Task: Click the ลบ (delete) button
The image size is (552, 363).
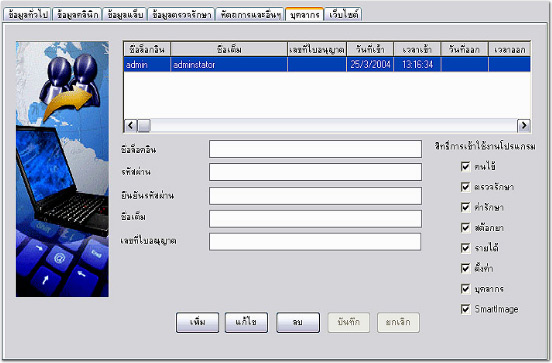Action: click(298, 322)
